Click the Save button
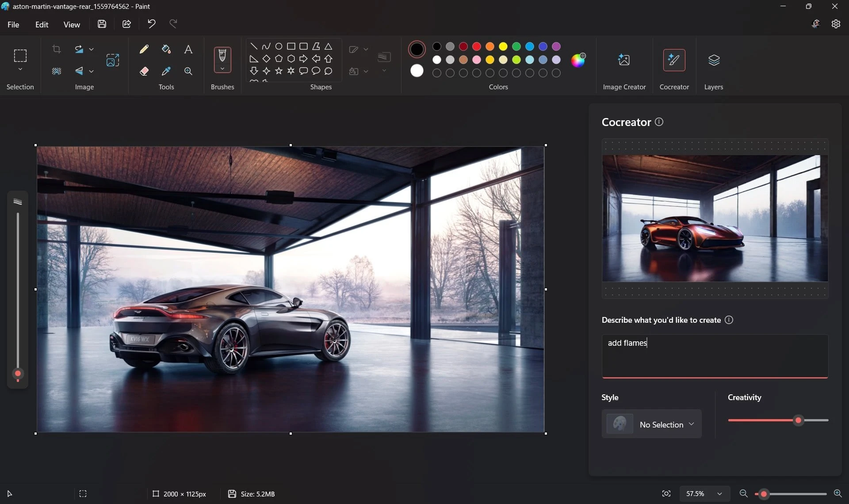Viewport: 849px width, 504px height. pos(102,24)
